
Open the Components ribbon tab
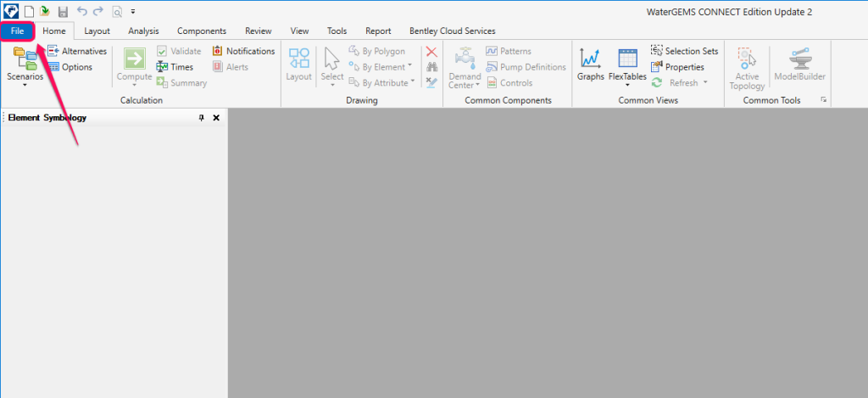tap(202, 31)
